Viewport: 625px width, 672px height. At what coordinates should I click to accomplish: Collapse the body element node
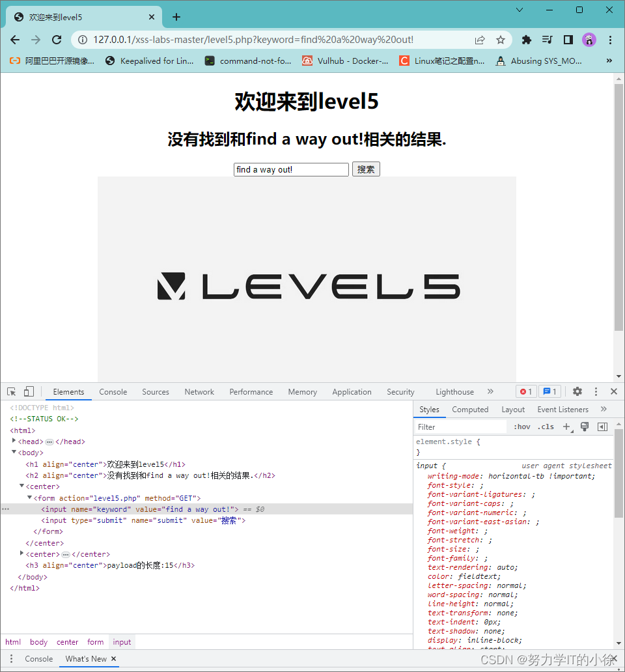point(14,452)
